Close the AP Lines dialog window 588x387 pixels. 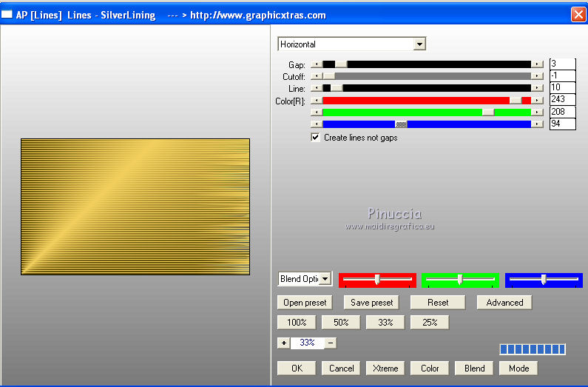coord(578,15)
